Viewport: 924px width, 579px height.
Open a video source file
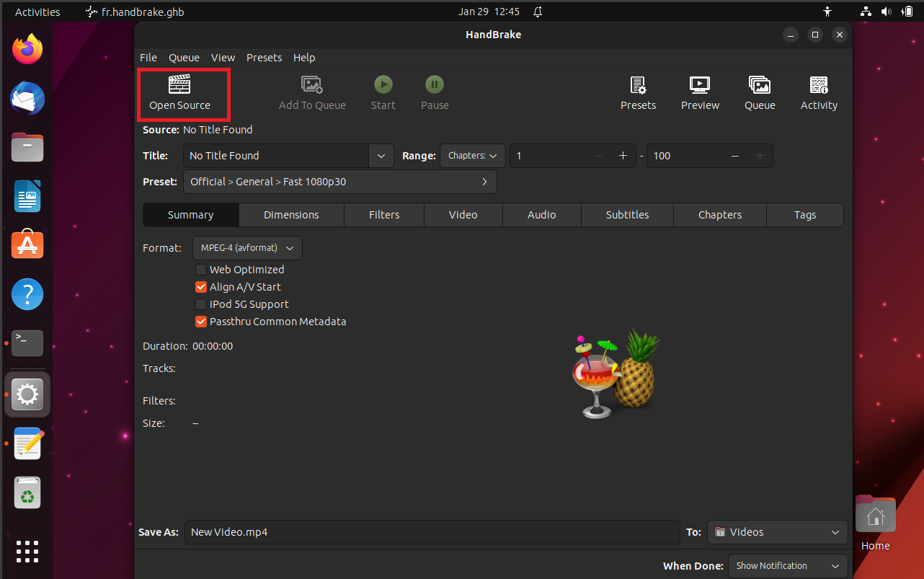(180, 92)
